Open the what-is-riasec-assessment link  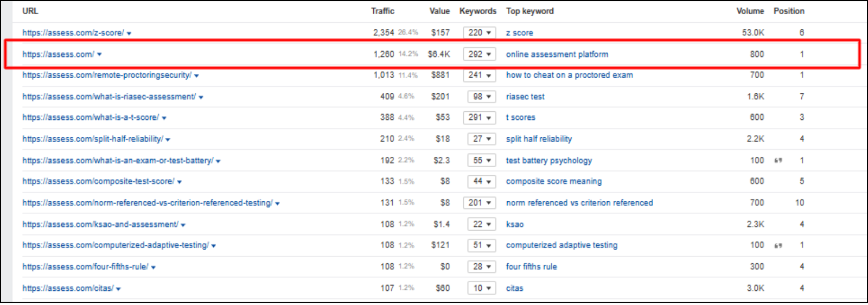coord(109,97)
